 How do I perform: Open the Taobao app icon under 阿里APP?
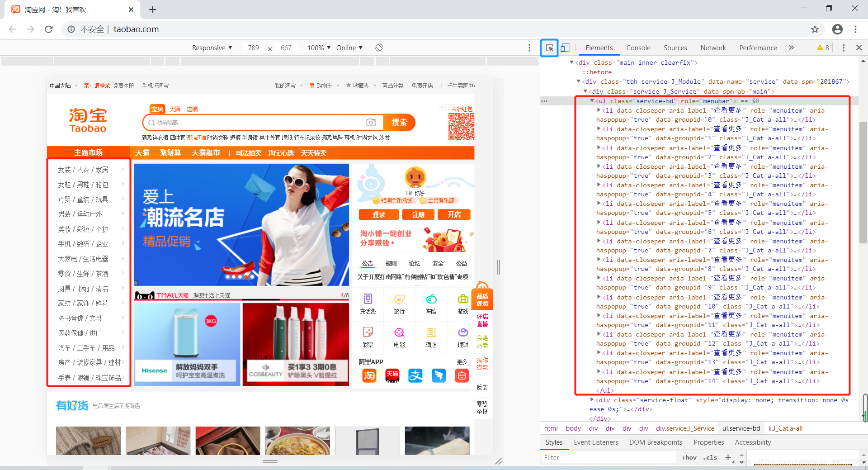(x=369, y=375)
